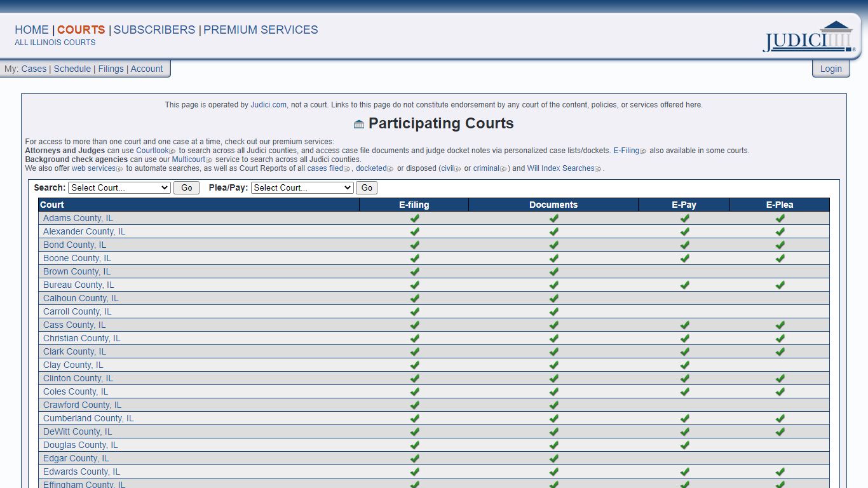Screen dimensions: 868x488
Task: Open Christian County, IL court link
Action: point(82,338)
